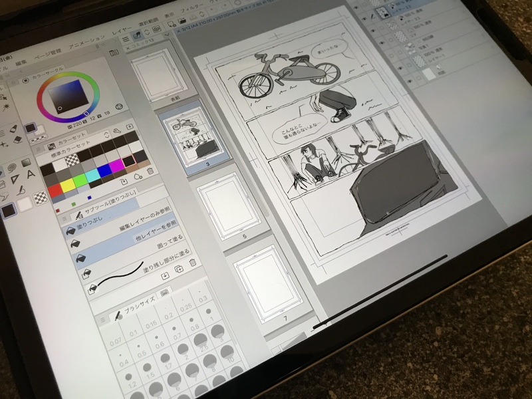532x399 pixels.
Task: Open the レイヤー menu
Action: click(x=122, y=31)
